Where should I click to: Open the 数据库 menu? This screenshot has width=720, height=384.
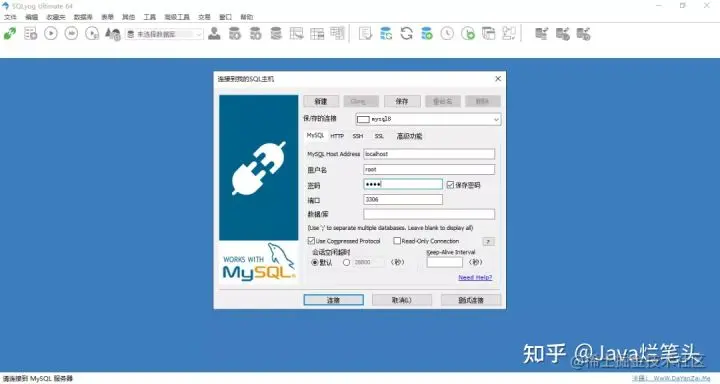point(83,17)
